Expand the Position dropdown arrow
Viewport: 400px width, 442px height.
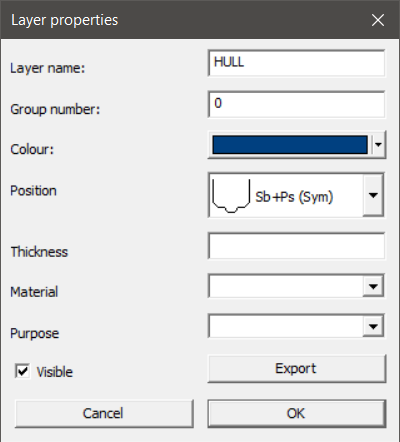click(x=373, y=195)
